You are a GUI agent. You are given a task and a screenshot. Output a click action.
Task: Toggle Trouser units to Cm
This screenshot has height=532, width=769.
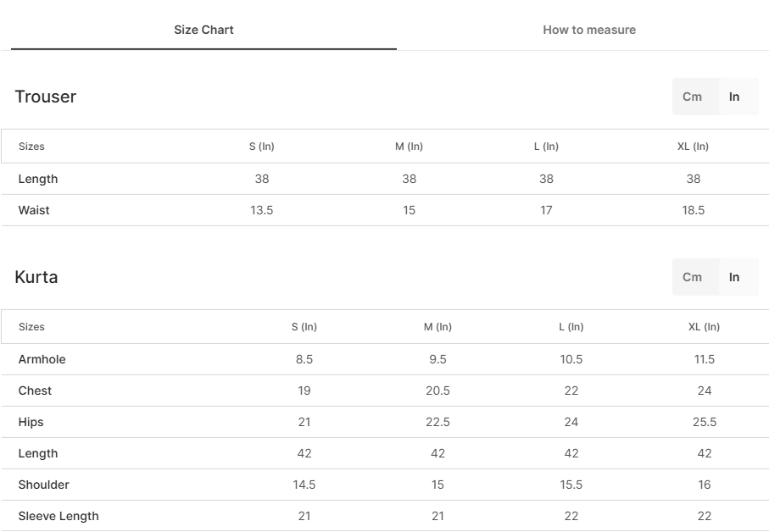tap(692, 97)
